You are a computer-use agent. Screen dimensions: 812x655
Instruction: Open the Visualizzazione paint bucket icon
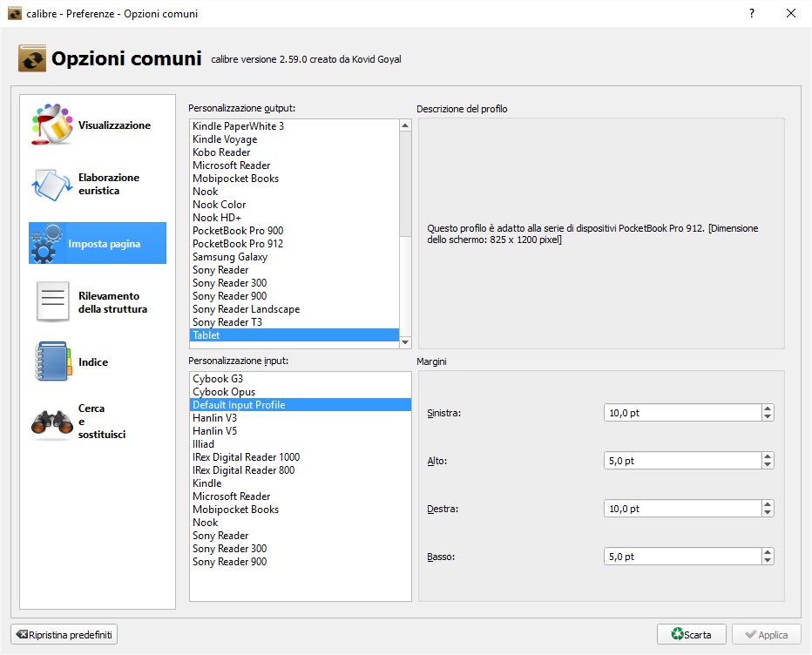click(52, 125)
